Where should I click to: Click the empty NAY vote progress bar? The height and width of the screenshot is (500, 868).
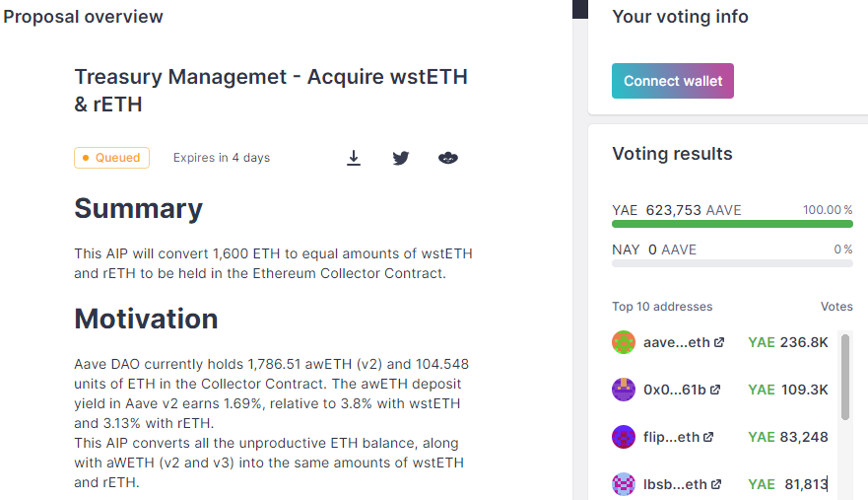pyautogui.click(x=732, y=263)
